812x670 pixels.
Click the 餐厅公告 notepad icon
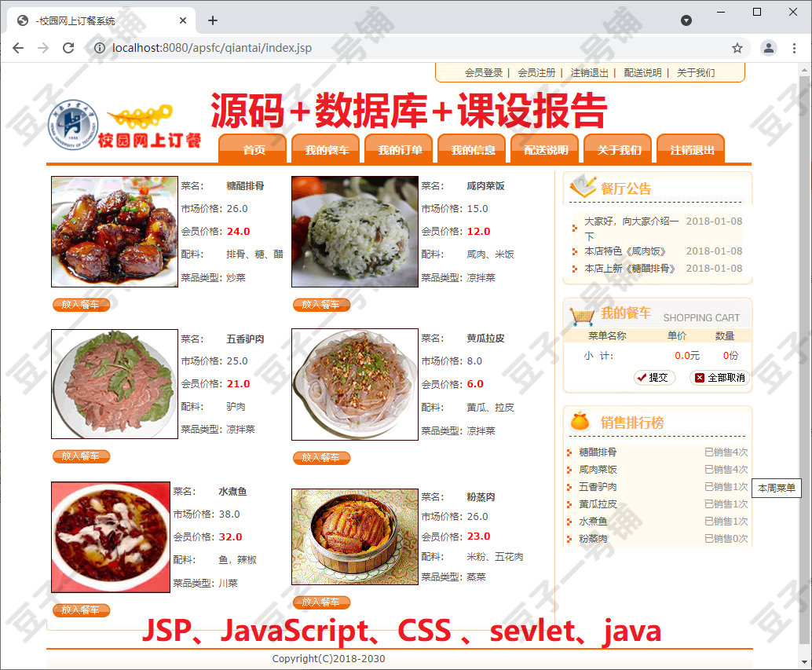(x=583, y=187)
